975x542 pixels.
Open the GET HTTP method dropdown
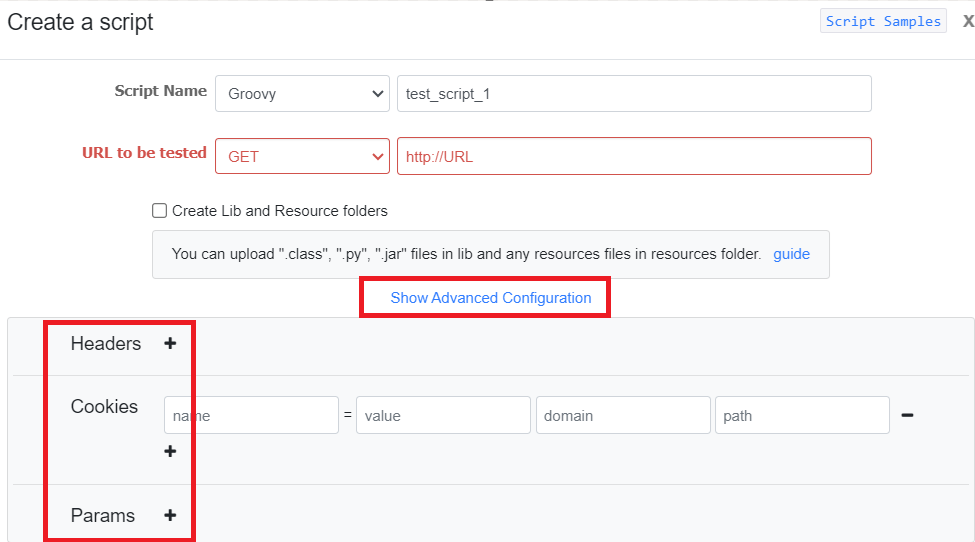(302, 156)
